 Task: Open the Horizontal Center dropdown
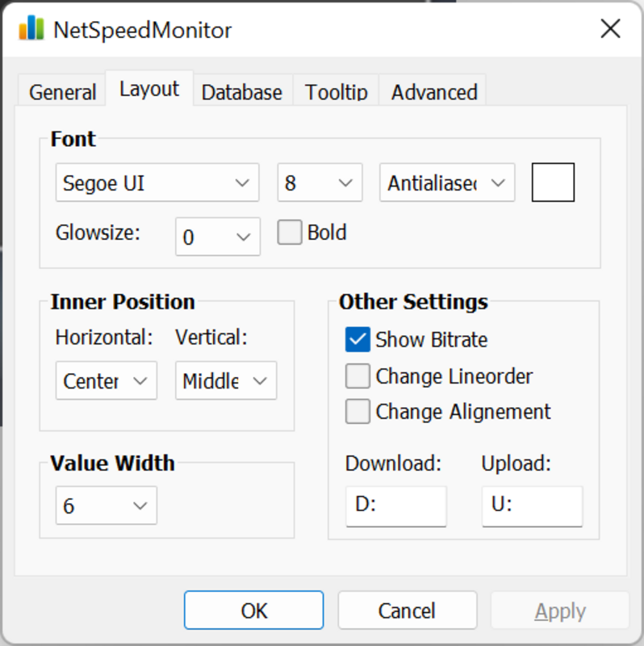(x=107, y=380)
